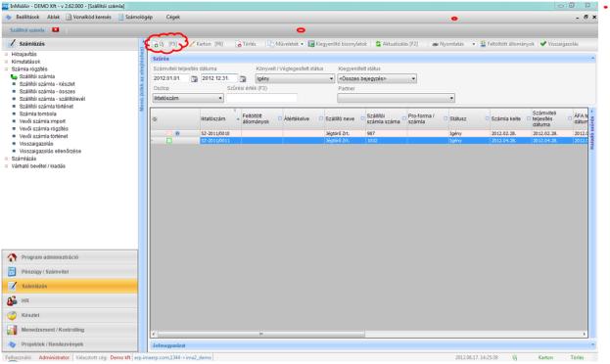Toggle checkbox in Státusz column header

click(x=487, y=118)
